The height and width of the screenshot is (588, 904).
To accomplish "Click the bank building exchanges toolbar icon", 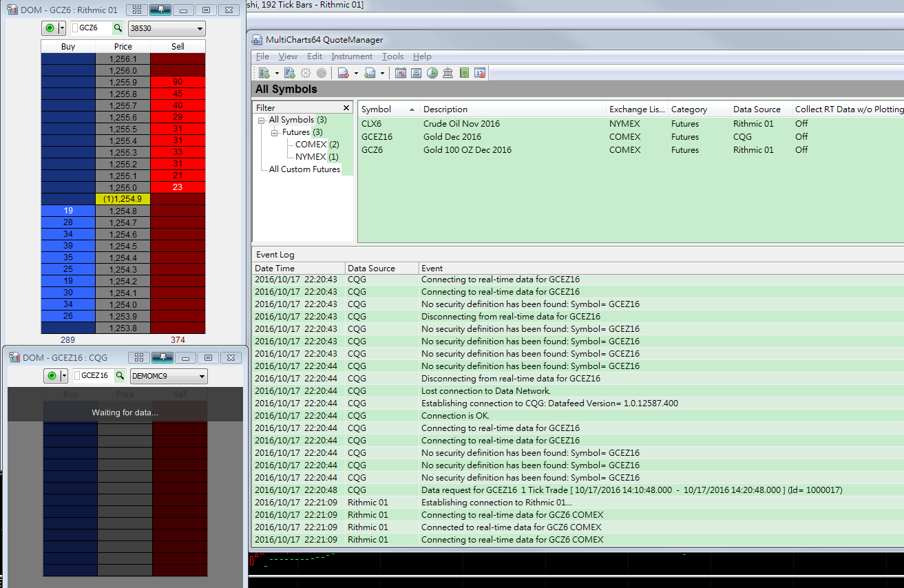I will 448,73.
